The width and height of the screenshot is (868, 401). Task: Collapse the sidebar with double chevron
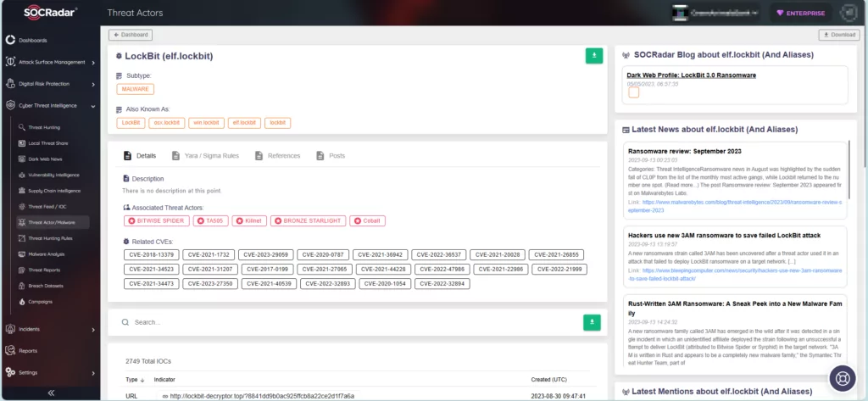pos(51,393)
